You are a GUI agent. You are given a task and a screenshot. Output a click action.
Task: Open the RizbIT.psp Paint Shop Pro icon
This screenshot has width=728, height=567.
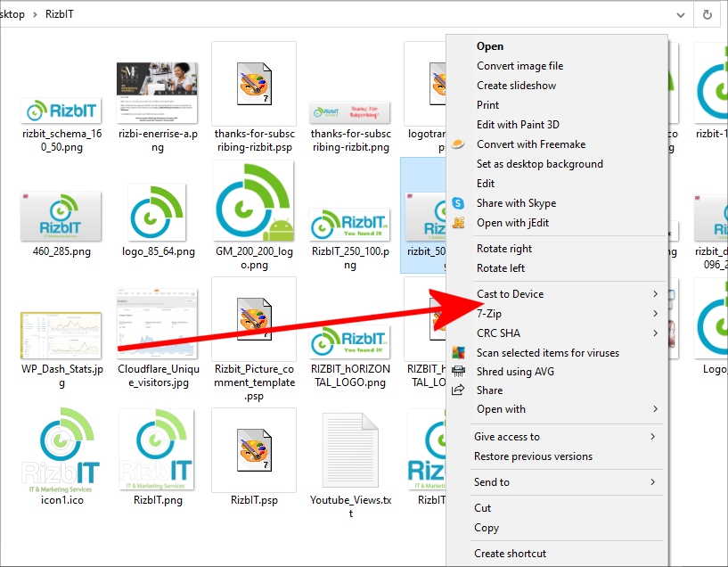tap(252, 450)
